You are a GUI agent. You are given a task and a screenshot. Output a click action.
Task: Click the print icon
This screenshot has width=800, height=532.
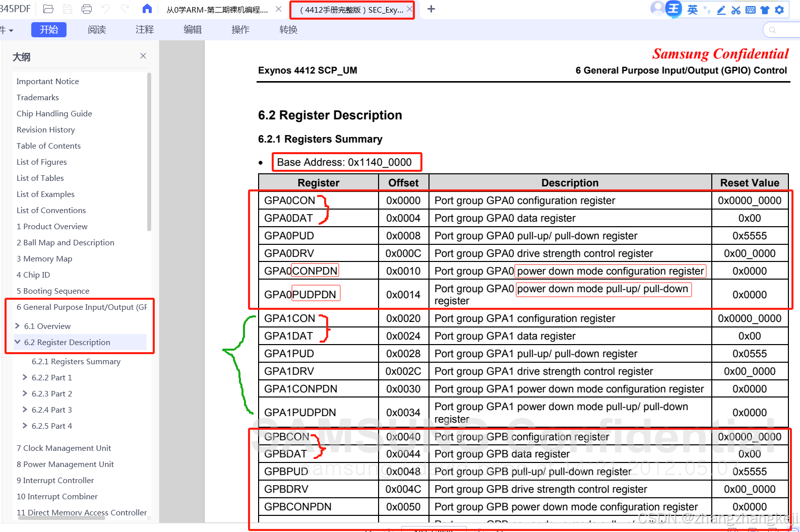tap(87, 9)
